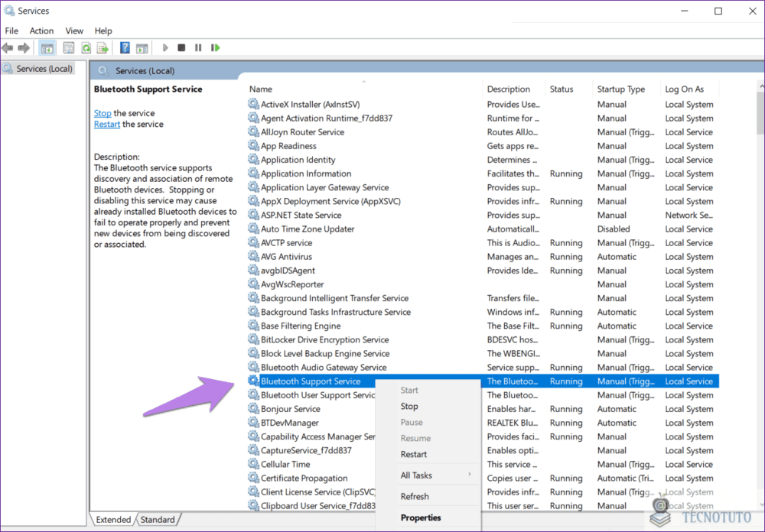Image resolution: width=765 pixels, height=532 pixels.
Task: Click the vertical scrollbar thumb of the services list
Action: (x=760, y=112)
